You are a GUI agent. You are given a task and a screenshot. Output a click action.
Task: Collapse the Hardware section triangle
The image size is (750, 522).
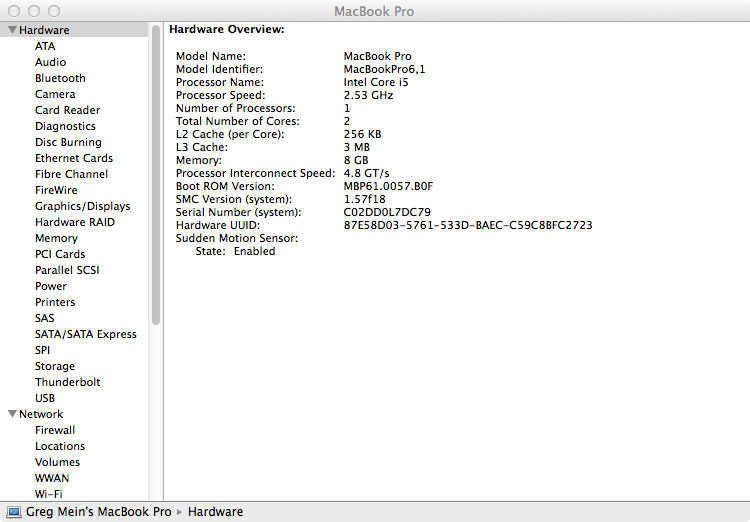tap(12, 30)
